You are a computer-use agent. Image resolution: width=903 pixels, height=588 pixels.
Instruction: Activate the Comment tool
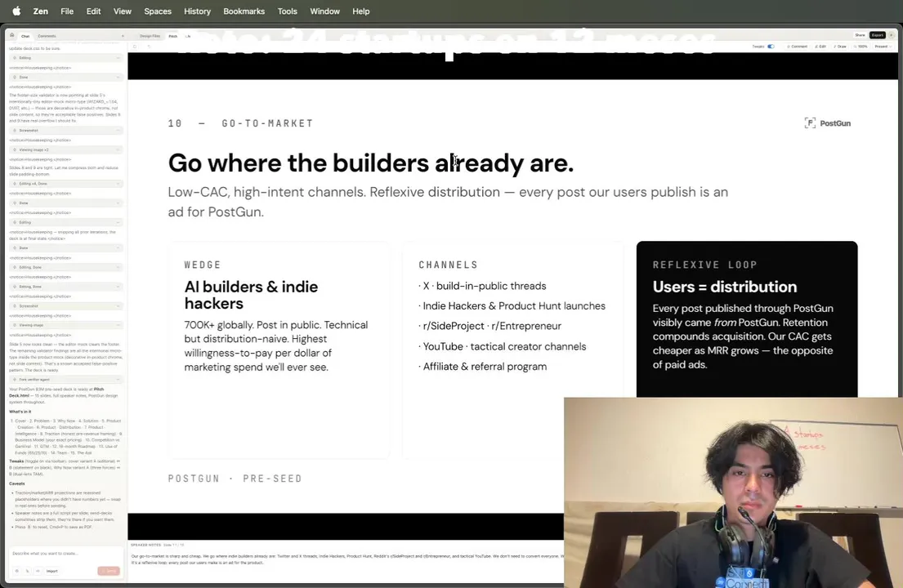point(797,47)
